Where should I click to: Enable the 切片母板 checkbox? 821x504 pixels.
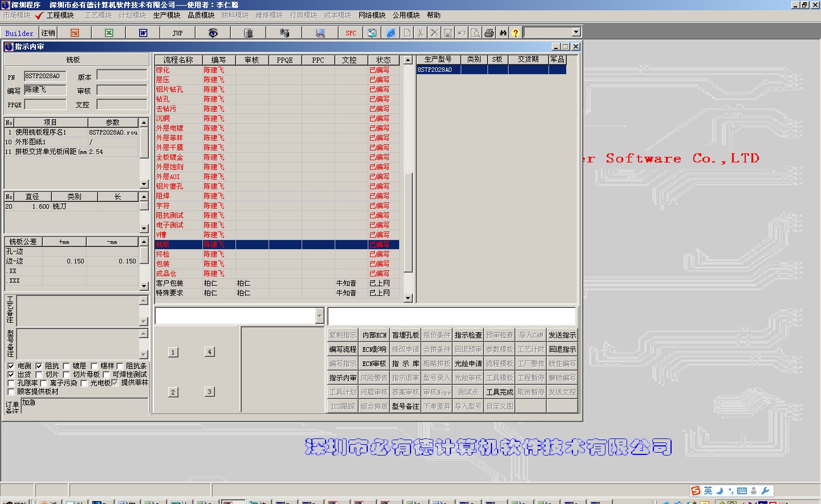(66, 375)
